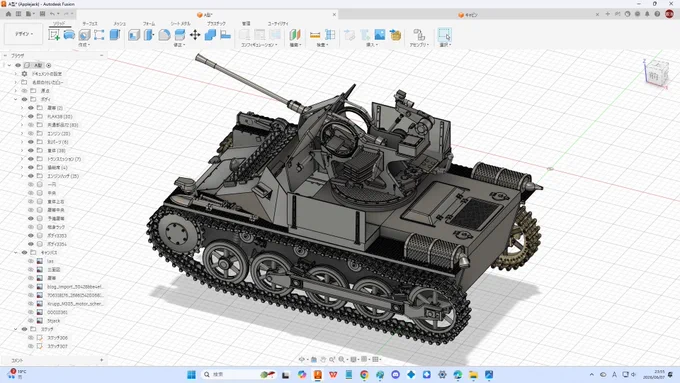
Task: Show the エンジン folder using its eye icon
Action: pyautogui.click(x=31, y=133)
